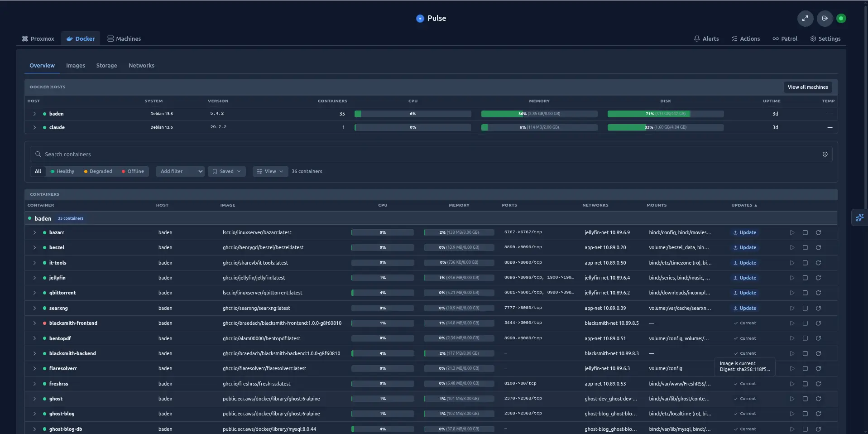The height and width of the screenshot is (434, 868).
Task: Stop the blacksmith-backend container
Action: (805, 353)
